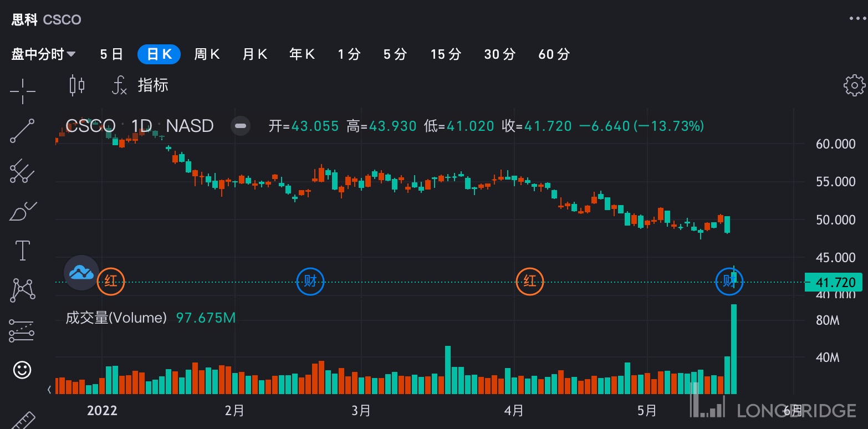Switch to the 30分 interval
Image resolution: width=868 pixels, height=429 pixels.
[499, 54]
